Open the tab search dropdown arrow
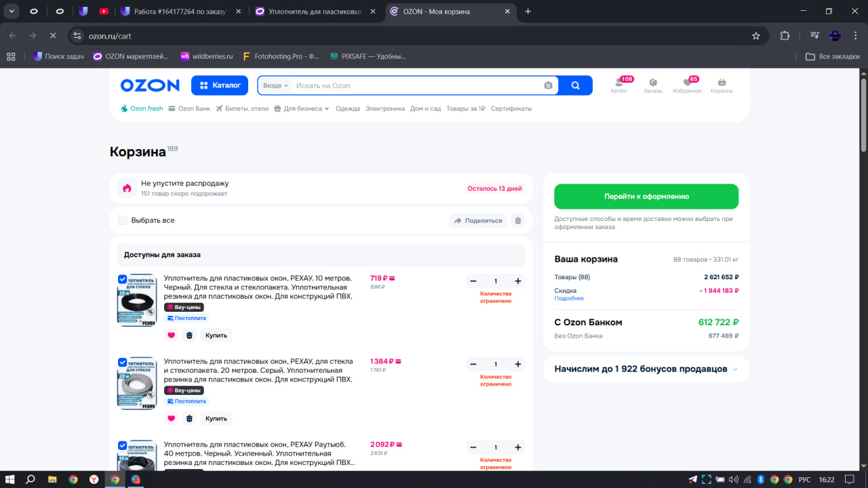 tap(12, 11)
